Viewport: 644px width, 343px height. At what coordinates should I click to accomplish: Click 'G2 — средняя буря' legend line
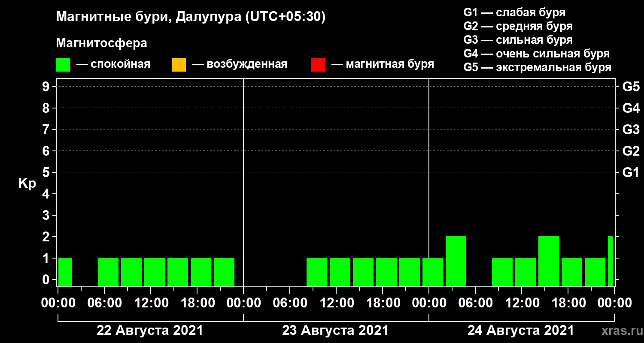point(518,26)
